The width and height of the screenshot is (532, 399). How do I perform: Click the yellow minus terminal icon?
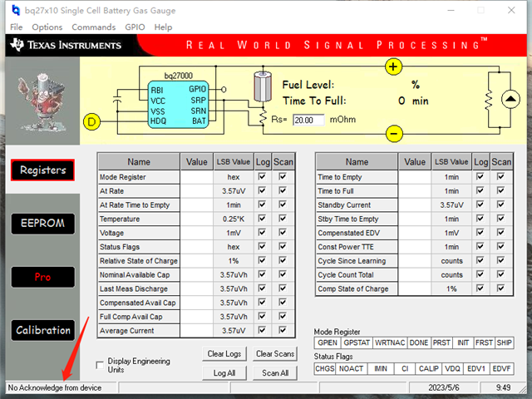[x=394, y=134]
